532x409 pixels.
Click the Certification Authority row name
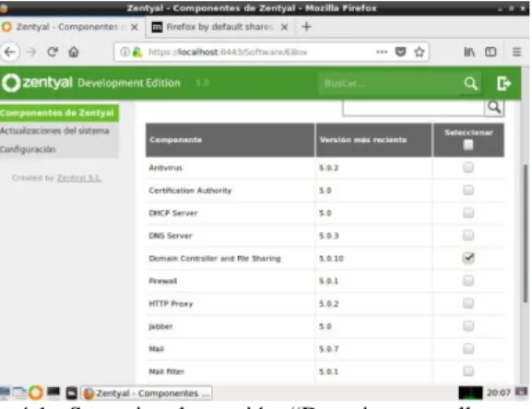(x=190, y=191)
